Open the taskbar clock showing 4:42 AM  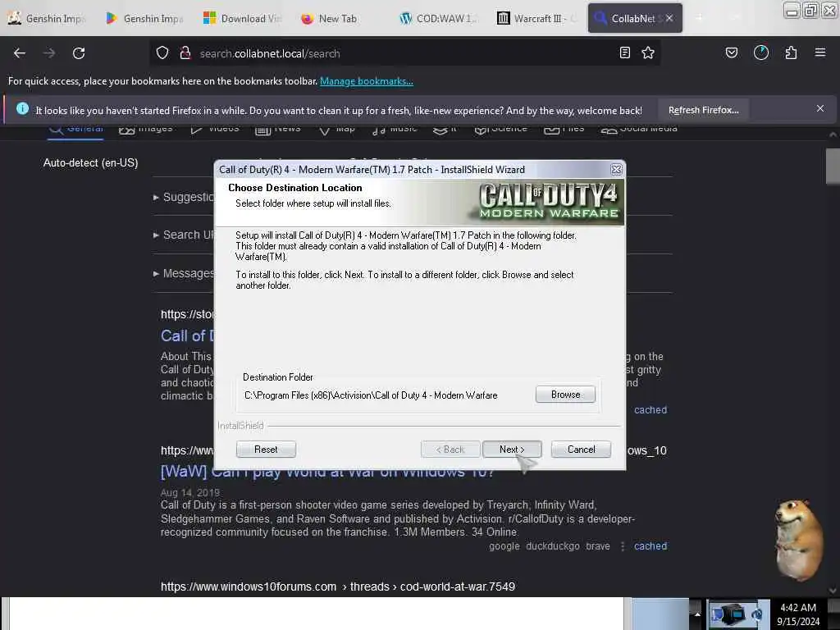798,614
